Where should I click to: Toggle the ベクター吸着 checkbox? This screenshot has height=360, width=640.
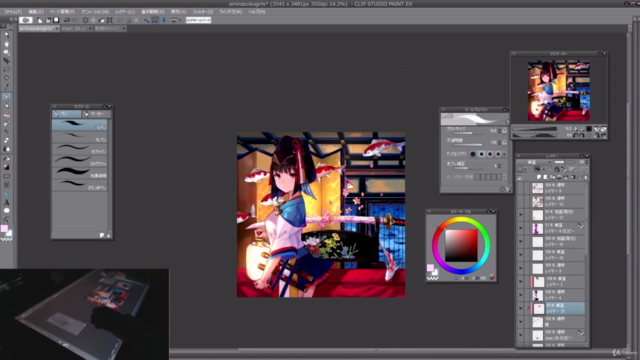click(449, 177)
